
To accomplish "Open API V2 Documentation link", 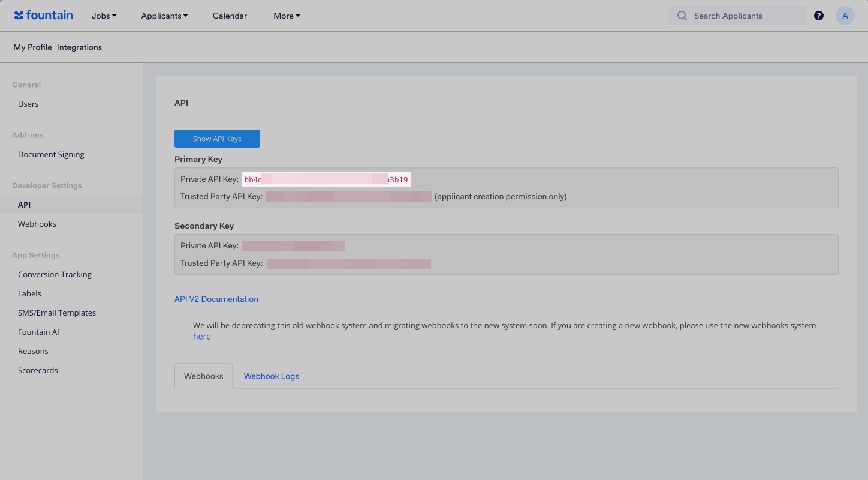I will tap(216, 299).
